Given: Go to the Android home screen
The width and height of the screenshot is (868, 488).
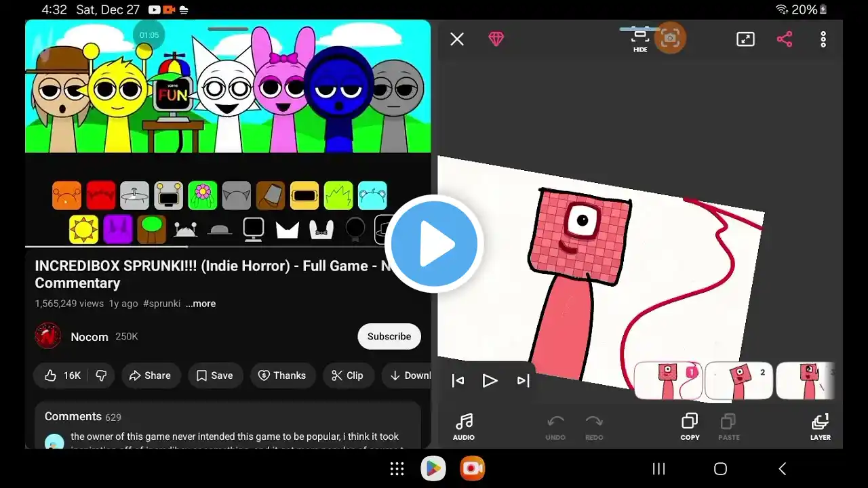Looking at the screenshot, I should 720,469.
